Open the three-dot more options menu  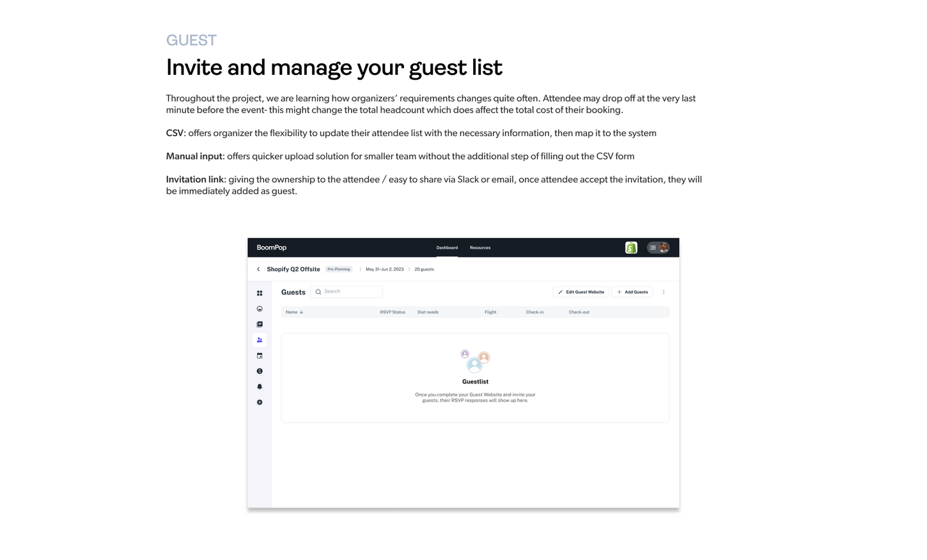coord(664,292)
